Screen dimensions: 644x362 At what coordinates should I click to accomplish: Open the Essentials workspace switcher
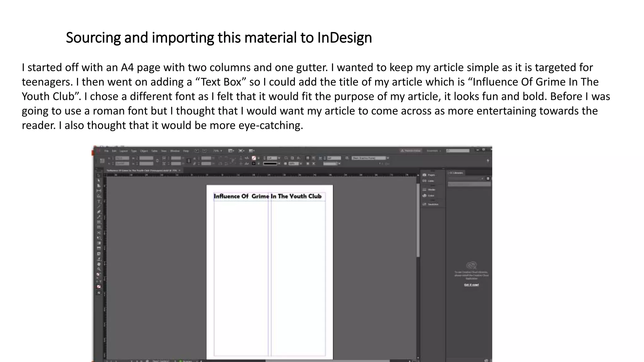coord(434,151)
